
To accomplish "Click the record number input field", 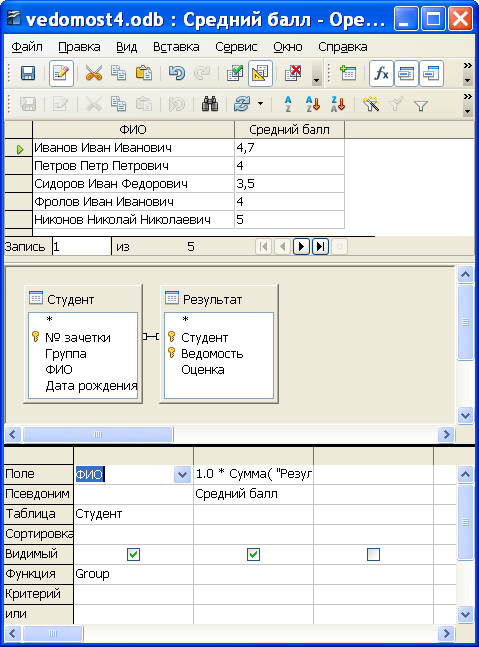I will click(82, 247).
